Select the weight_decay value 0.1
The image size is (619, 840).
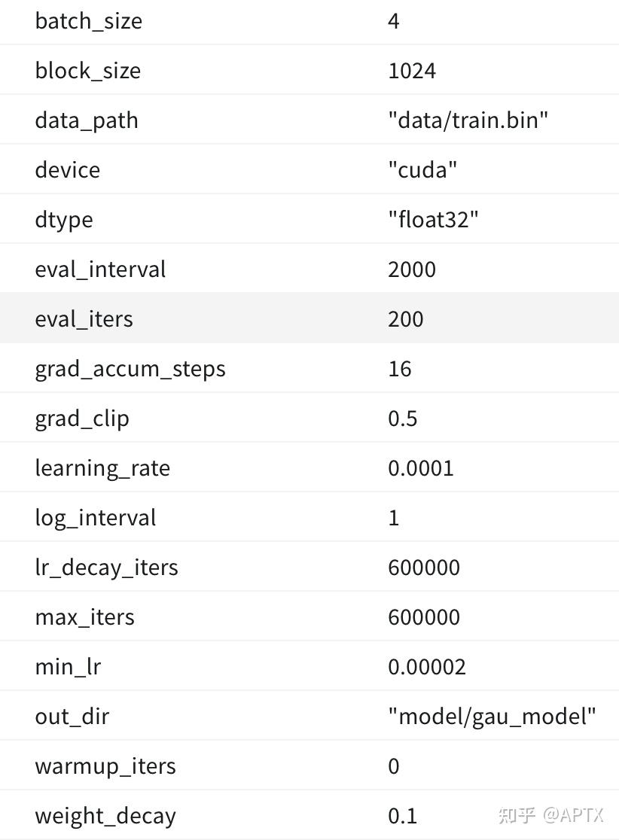point(402,816)
